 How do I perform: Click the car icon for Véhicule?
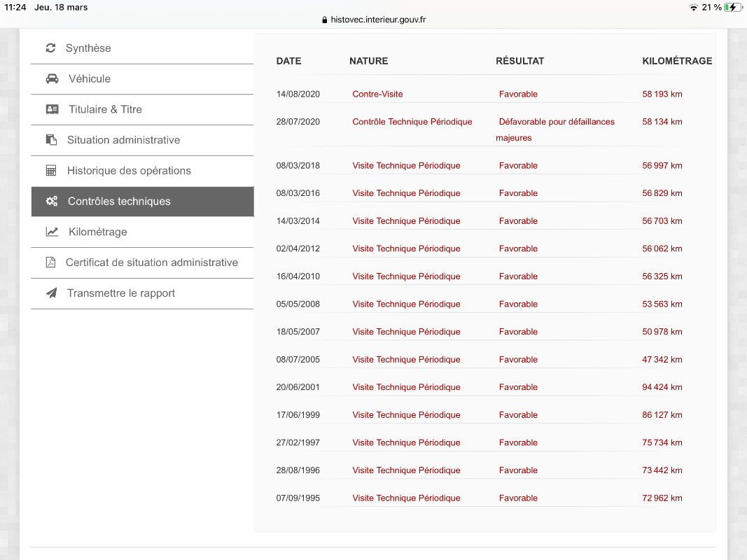pos(52,79)
